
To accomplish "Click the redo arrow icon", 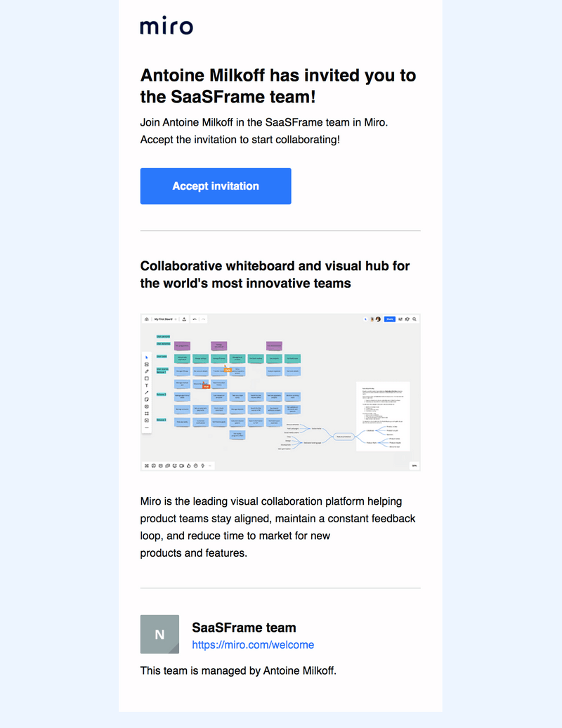I will click(x=203, y=319).
